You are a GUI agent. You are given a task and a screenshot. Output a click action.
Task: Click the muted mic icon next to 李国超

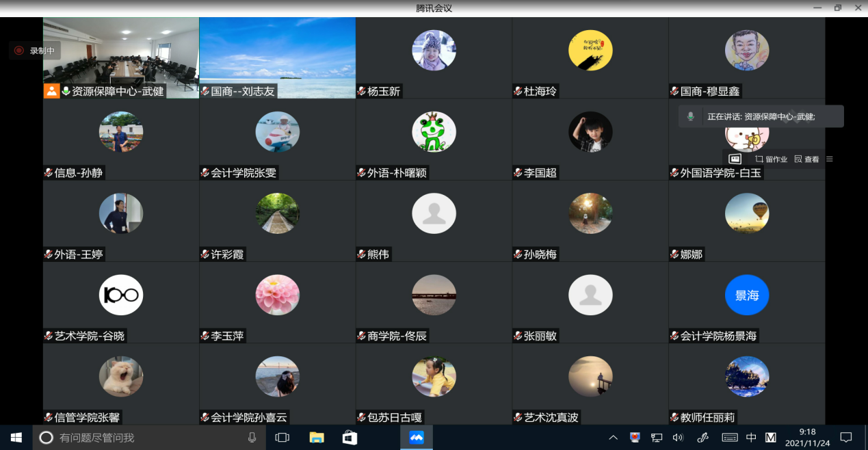[x=518, y=173]
